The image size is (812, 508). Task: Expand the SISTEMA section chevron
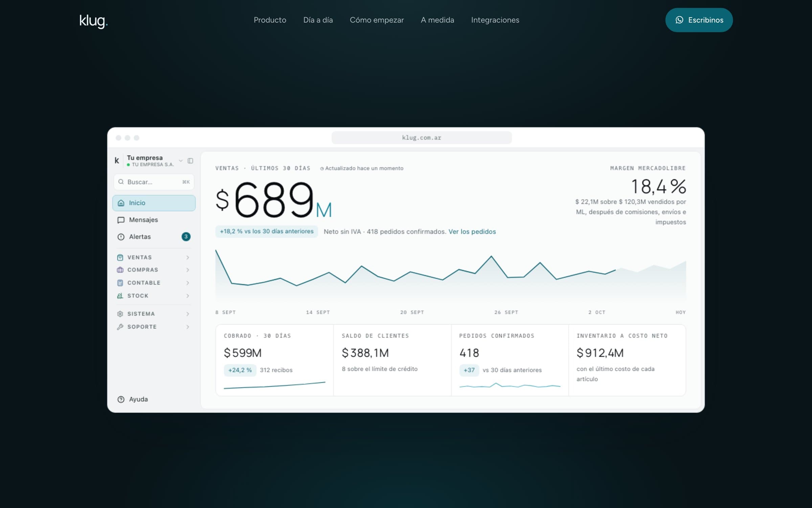[x=188, y=314]
